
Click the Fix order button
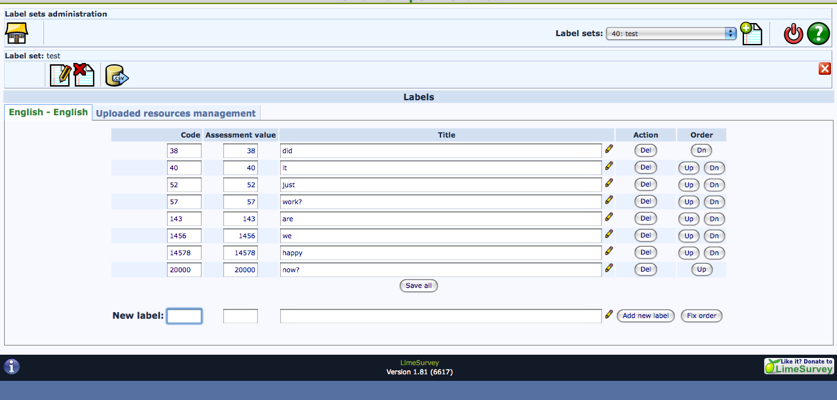pyautogui.click(x=701, y=316)
